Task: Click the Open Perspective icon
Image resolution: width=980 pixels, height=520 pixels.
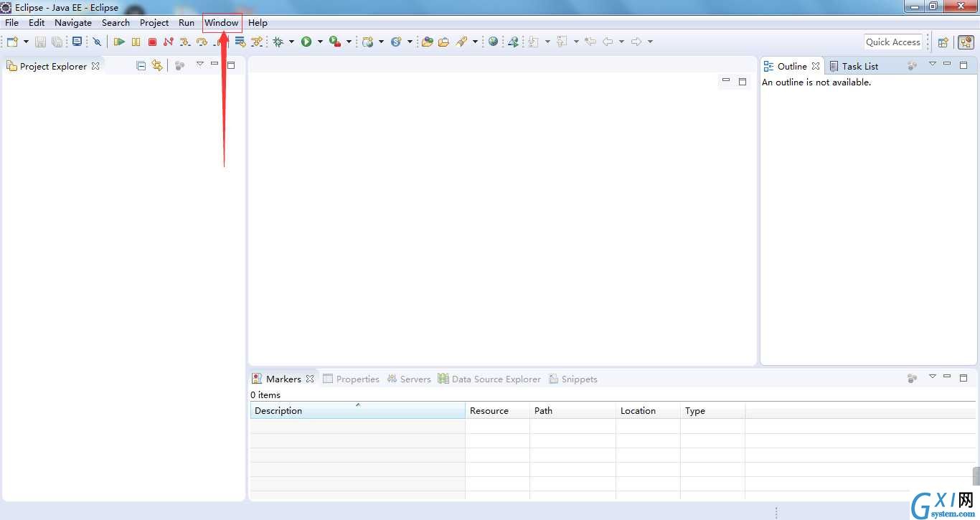Action: tap(943, 42)
